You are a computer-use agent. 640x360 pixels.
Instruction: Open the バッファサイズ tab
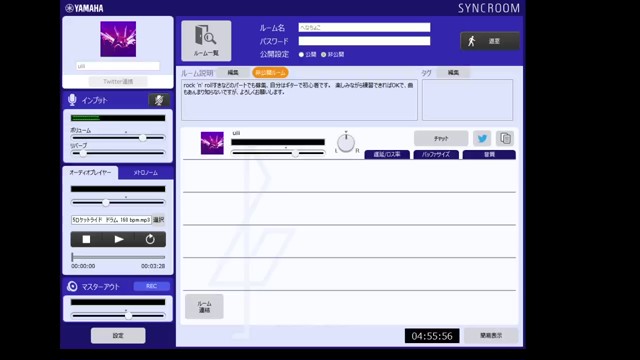(x=436, y=154)
